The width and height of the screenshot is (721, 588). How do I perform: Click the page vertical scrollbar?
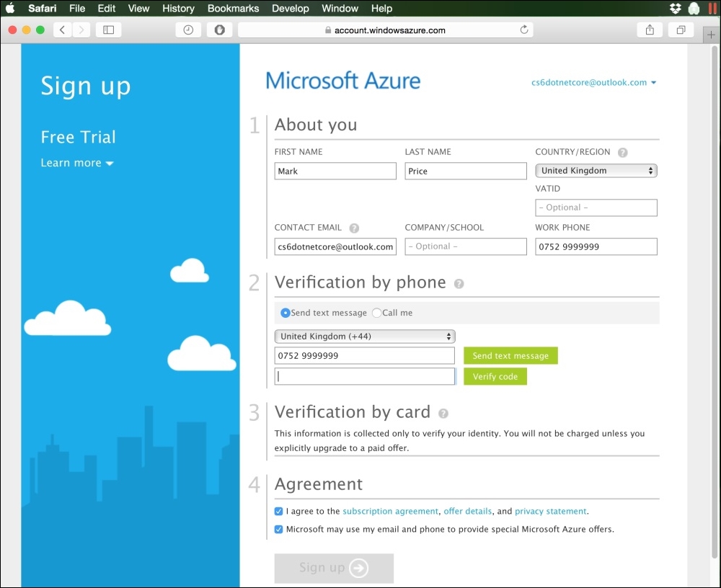[715, 303]
